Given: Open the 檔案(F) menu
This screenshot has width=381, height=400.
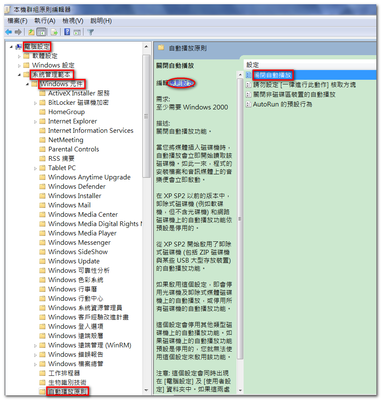Looking at the screenshot, I should pyautogui.click(x=17, y=21).
